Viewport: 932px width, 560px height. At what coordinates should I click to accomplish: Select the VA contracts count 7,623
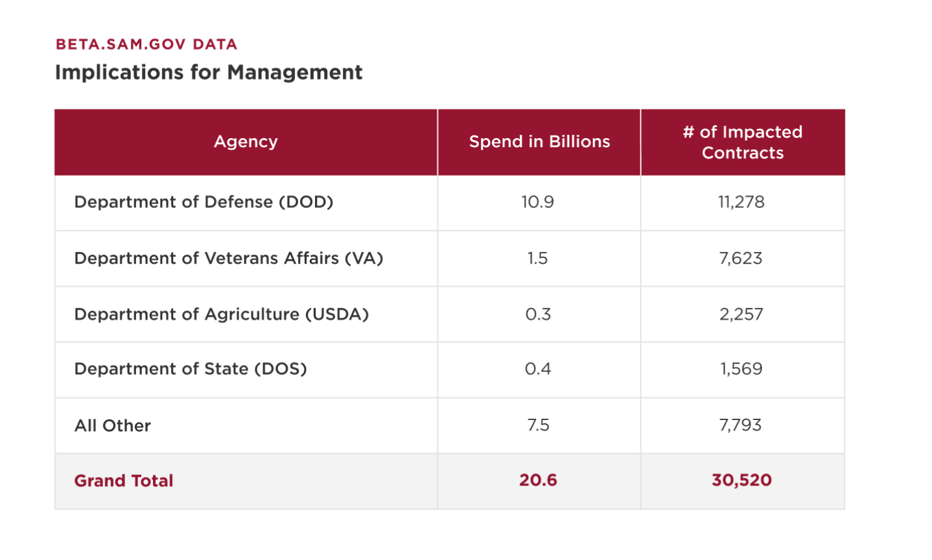741,259
